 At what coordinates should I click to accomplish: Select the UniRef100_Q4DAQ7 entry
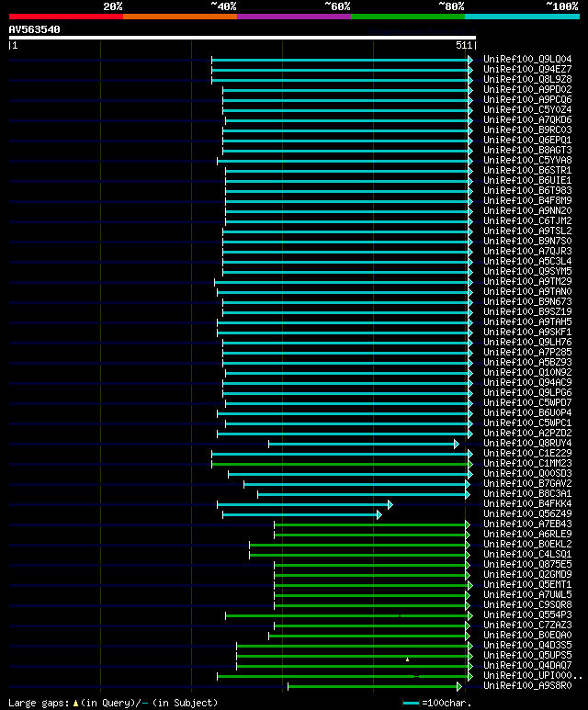(527, 666)
